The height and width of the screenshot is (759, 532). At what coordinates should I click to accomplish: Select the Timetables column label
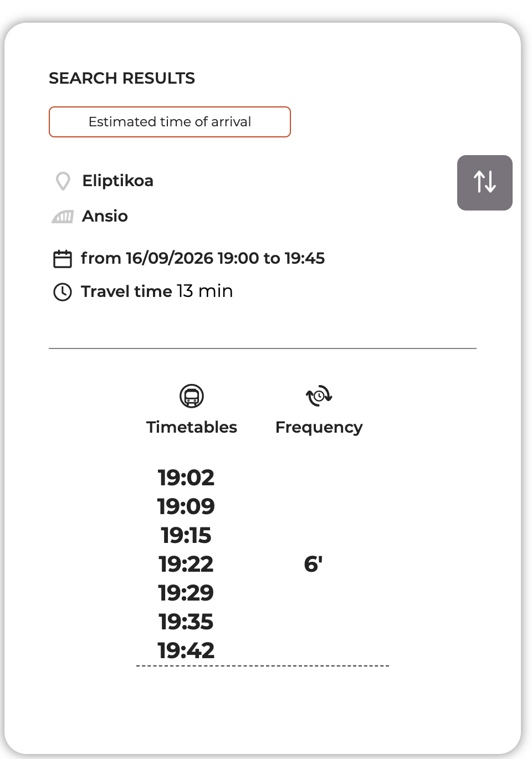(192, 427)
